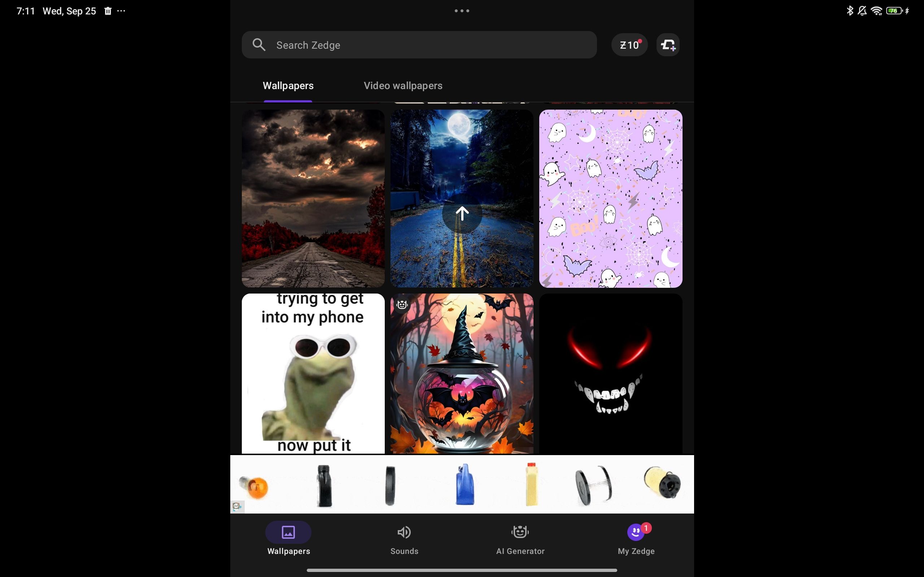Tap the three-dot menu at top center
This screenshot has width=924, height=577.
point(462,10)
